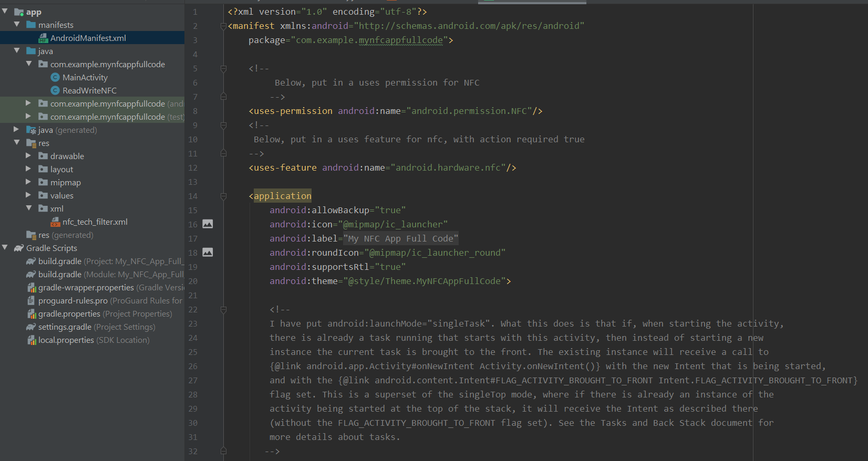Click the MainActivity class icon
The height and width of the screenshot is (461, 868).
click(55, 78)
